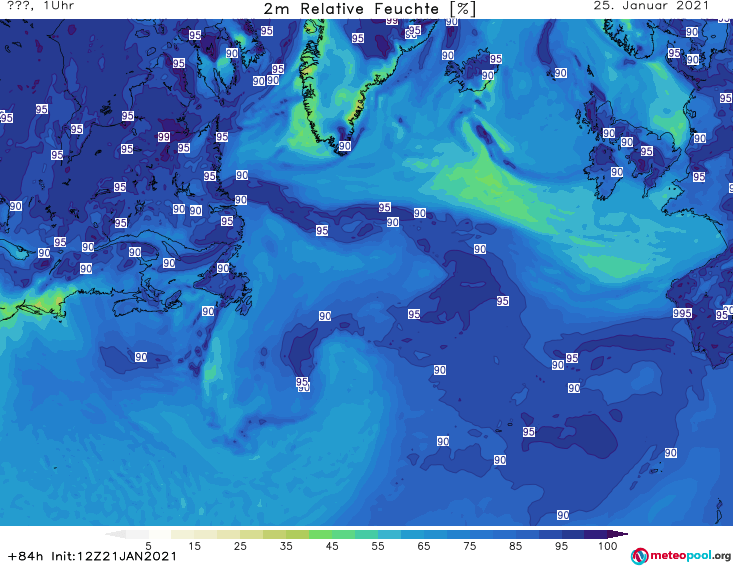This screenshot has width=733, height=566.
Task: Click the 90 label at Greenland's southern tip
Action: (x=345, y=146)
